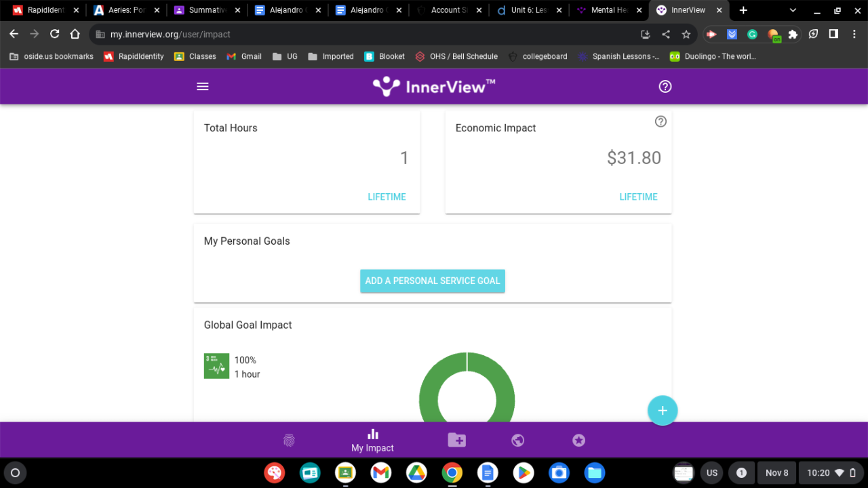The height and width of the screenshot is (488, 868).
Task: Open oside.us bookmarks folder
Action: coord(52,56)
